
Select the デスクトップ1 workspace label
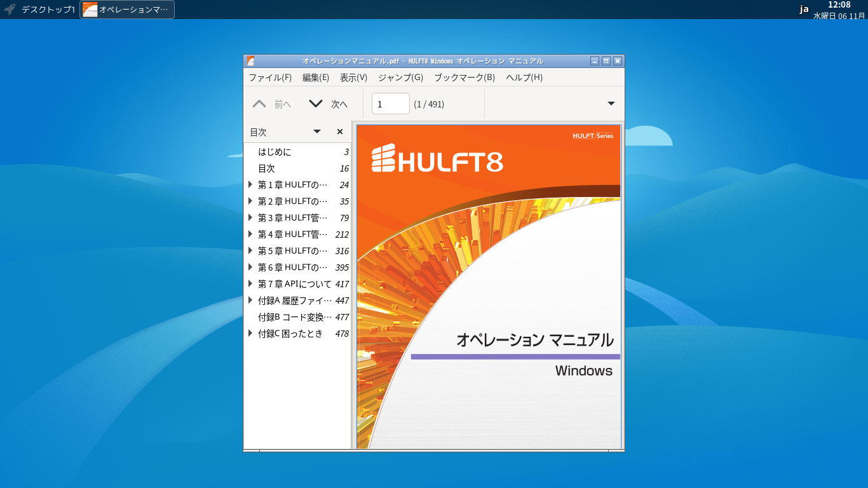pos(48,10)
